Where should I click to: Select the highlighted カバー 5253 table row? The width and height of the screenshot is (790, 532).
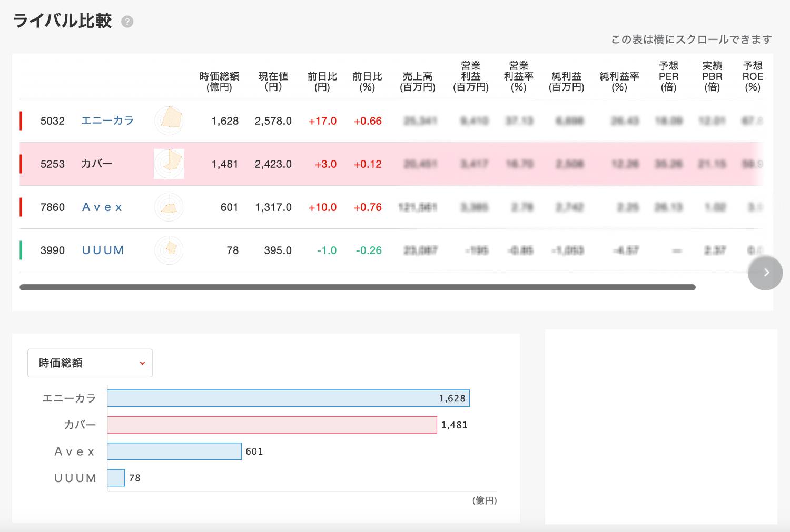pos(390,164)
